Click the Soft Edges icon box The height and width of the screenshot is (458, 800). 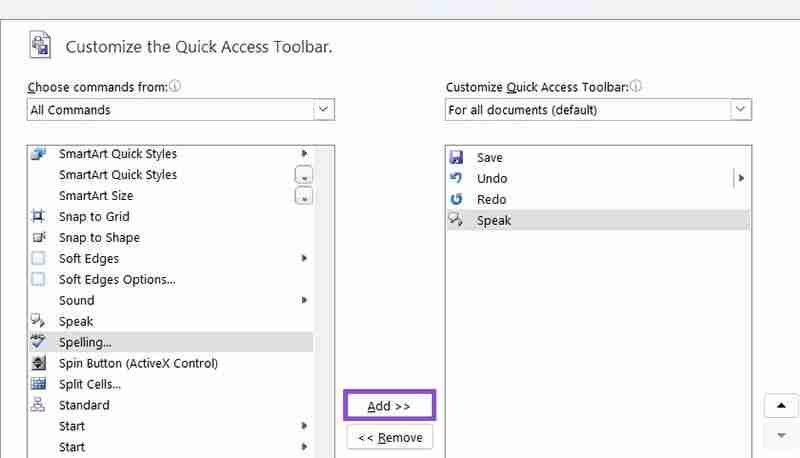(39, 258)
